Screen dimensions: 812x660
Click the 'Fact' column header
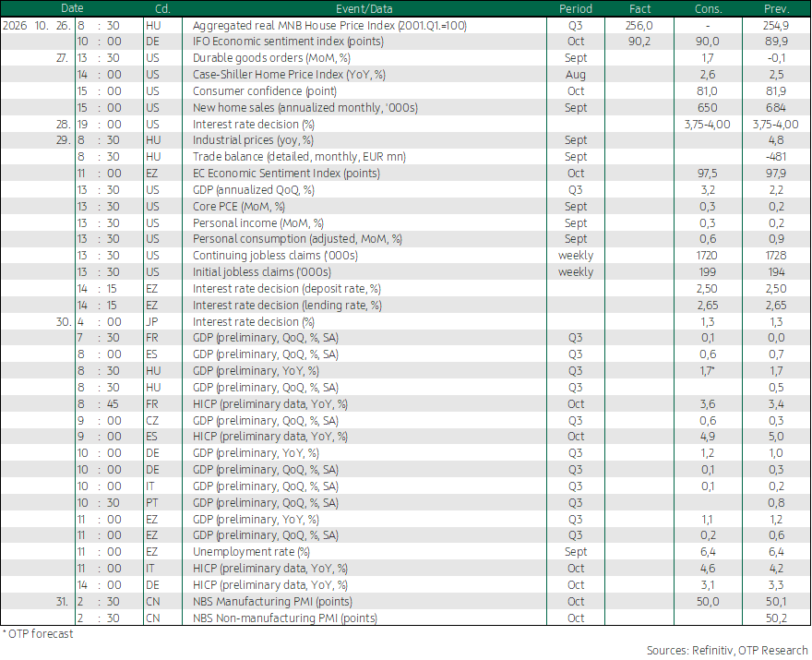[x=639, y=9]
